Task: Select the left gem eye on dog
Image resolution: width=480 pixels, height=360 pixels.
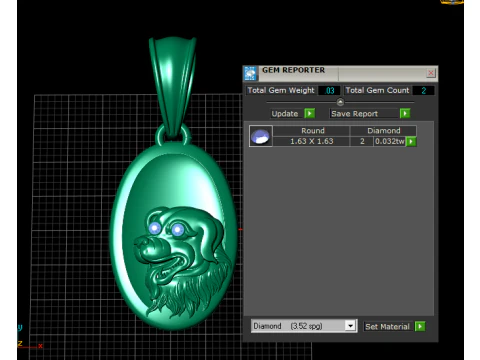Action: [155, 228]
